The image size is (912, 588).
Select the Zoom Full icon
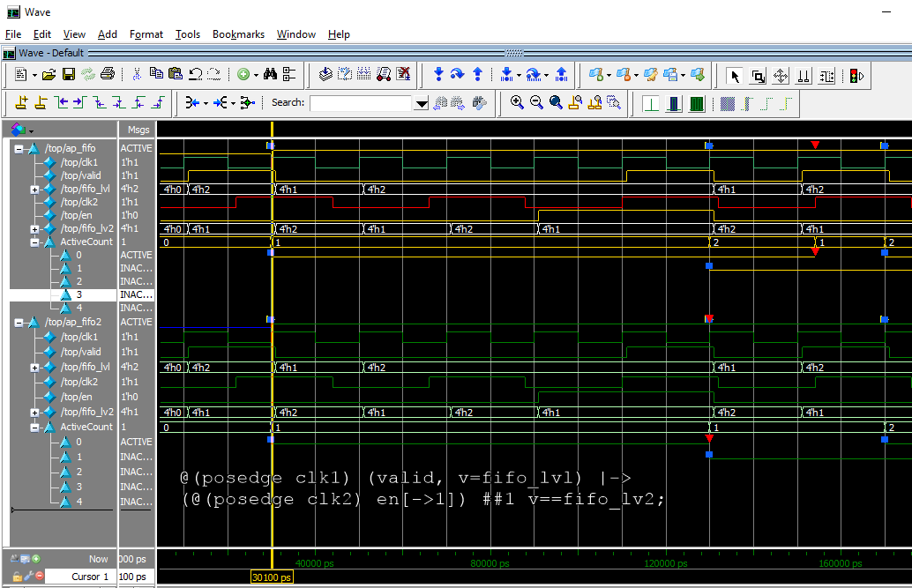click(555, 102)
